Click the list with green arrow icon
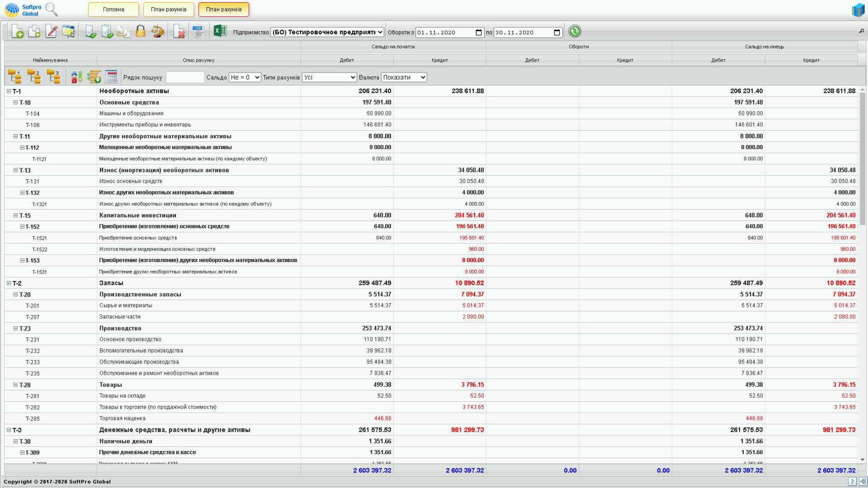 (94, 77)
